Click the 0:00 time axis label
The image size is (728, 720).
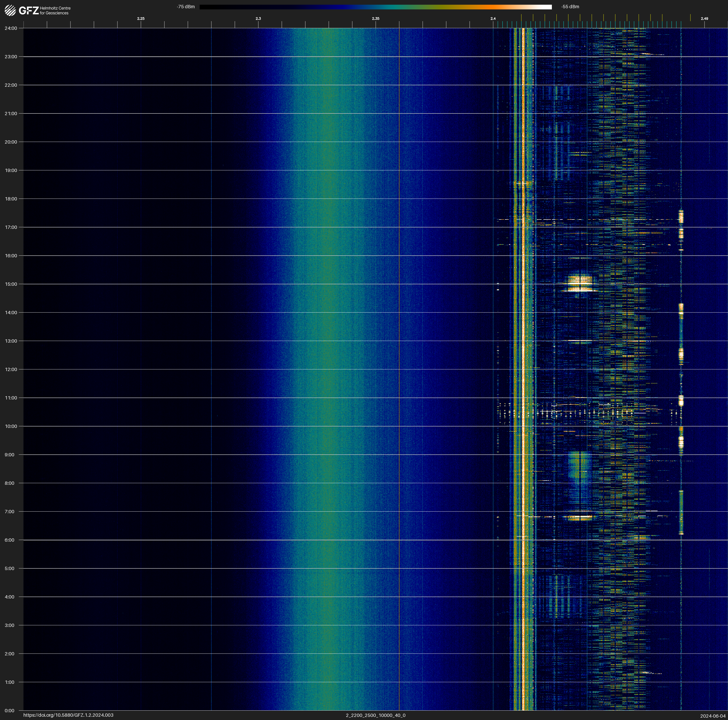click(x=9, y=711)
